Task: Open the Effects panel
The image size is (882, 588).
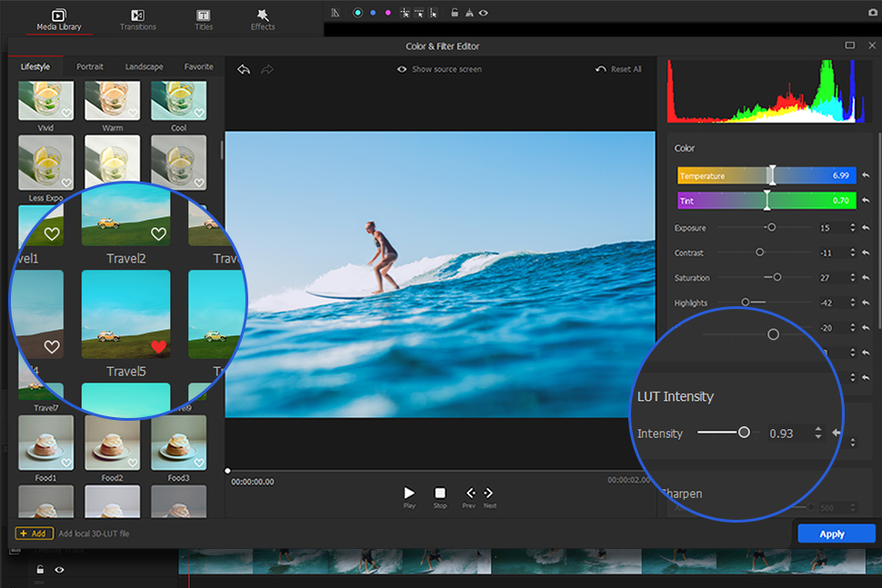Action: click(x=262, y=20)
